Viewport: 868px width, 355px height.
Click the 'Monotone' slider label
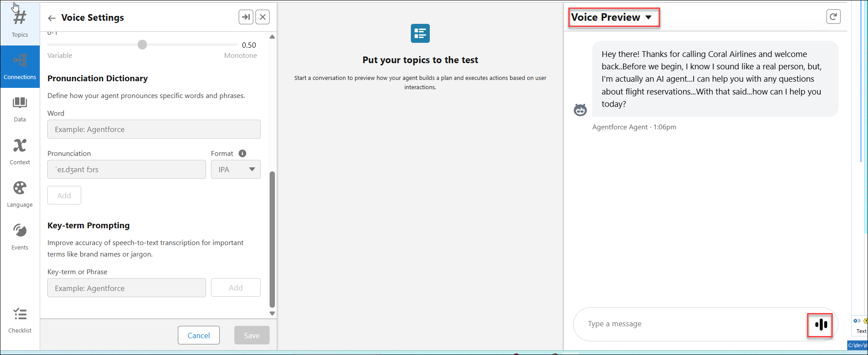click(240, 56)
